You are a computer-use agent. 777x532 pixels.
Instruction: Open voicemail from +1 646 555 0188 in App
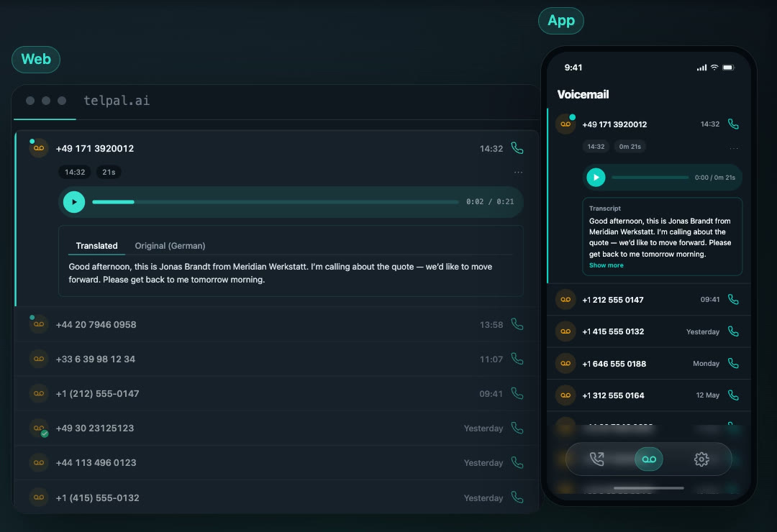(649, 363)
